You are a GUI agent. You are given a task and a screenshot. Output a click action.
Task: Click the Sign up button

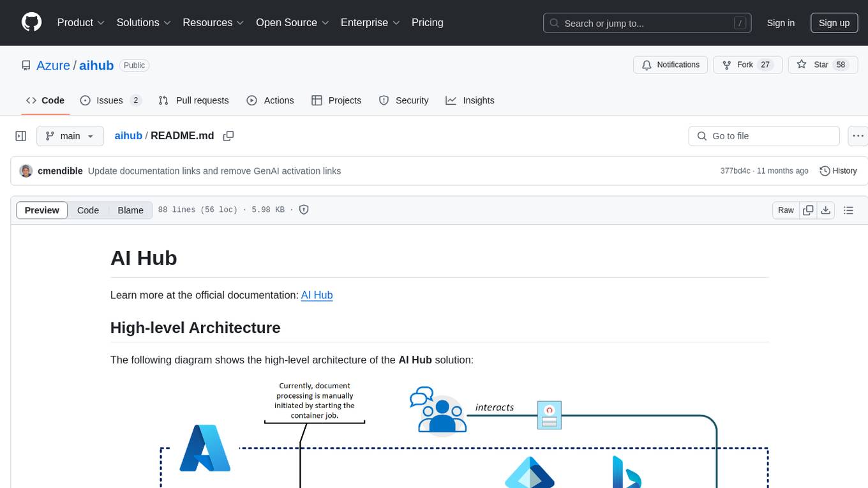834,23
